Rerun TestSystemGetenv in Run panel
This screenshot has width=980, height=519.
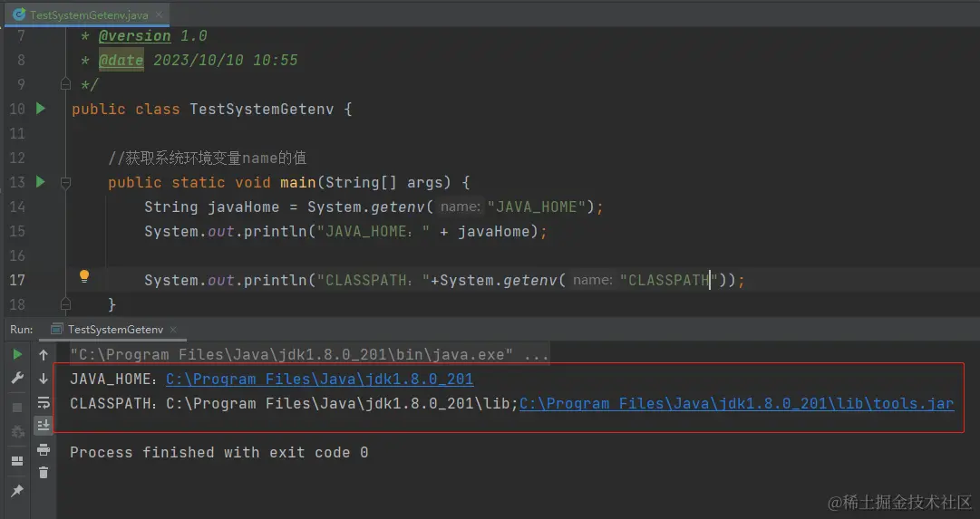click(17, 355)
